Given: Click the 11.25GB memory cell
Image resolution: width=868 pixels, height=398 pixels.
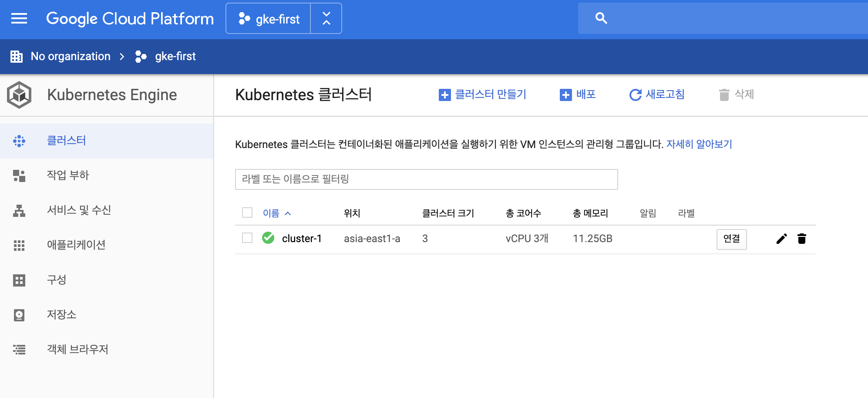Looking at the screenshot, I should [x=592, y=239].
